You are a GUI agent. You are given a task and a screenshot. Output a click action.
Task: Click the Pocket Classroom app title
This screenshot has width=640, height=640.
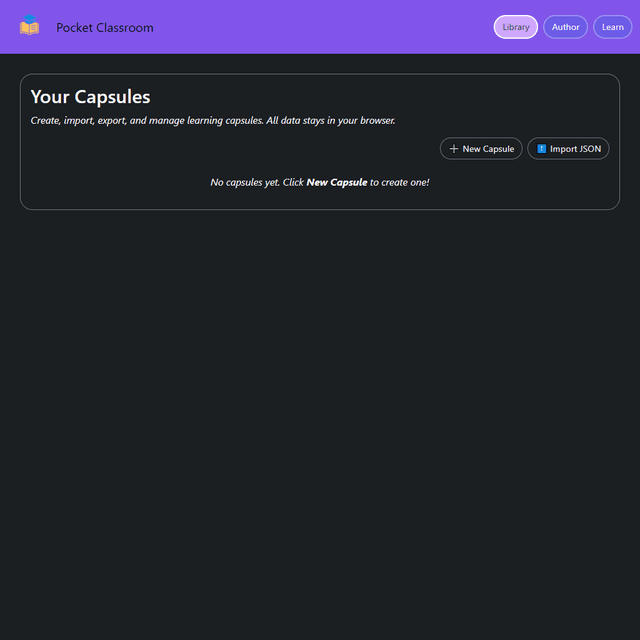tap(105, 28)
